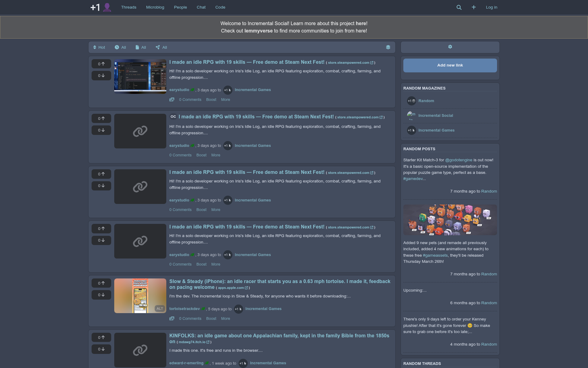Boost the Slow & Steady post
Viewport: 588px width, 368px height.
[211, 319]
